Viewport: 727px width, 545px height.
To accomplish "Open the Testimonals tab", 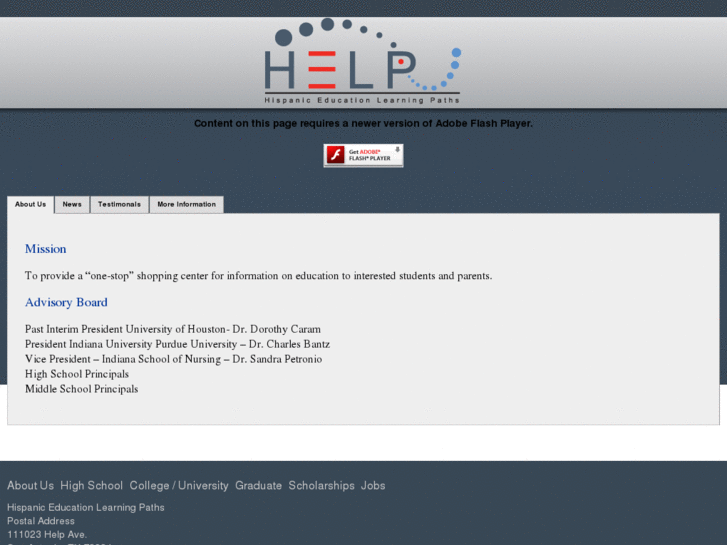I will coord(119,205).
